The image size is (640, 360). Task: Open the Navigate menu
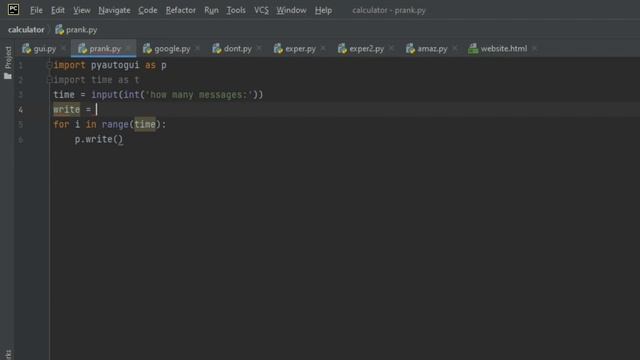pos(114,10)
